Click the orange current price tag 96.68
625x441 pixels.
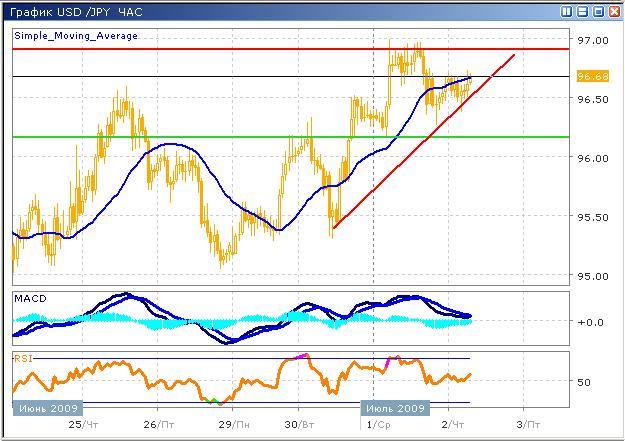tap(593, 76)
